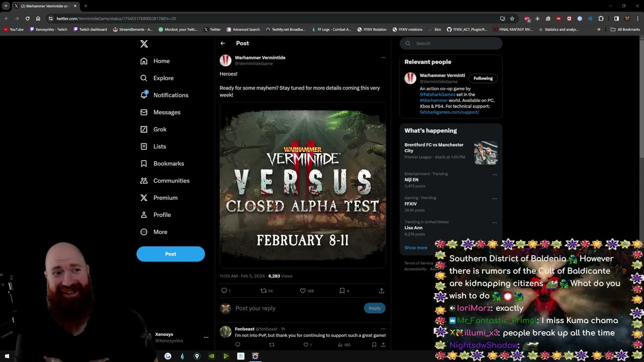This screenshot has height=362, width=644.
Task: Click the address bar URL
Action: [x=116, y=19]
